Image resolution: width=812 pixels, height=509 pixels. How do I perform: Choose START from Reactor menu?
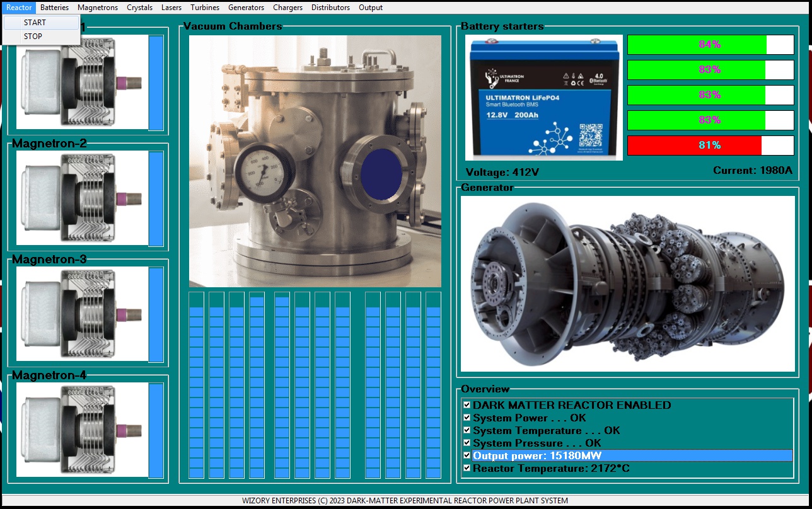[x=42, y=22]
